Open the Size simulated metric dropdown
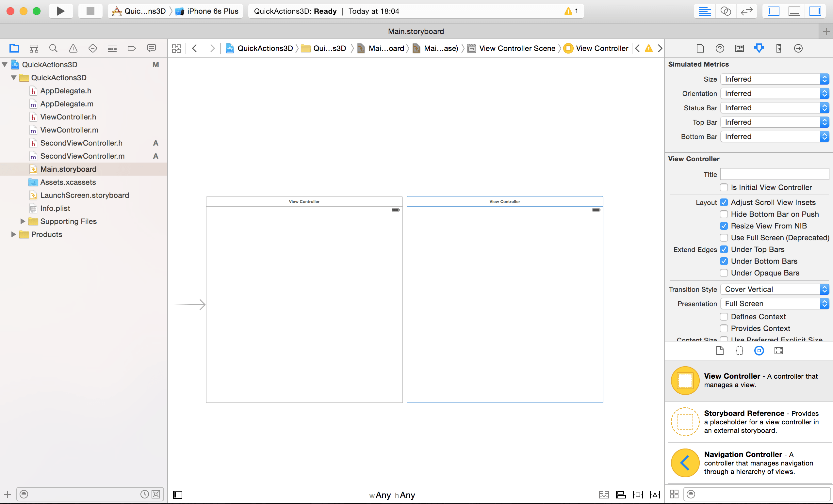 click(775, 79)
